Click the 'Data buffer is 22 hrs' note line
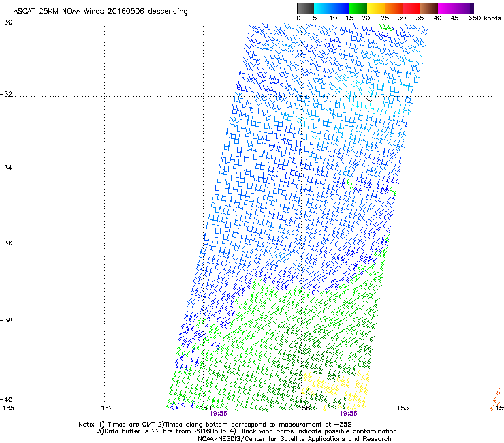This screenshot has width=504, height=443. pos(247,431)
